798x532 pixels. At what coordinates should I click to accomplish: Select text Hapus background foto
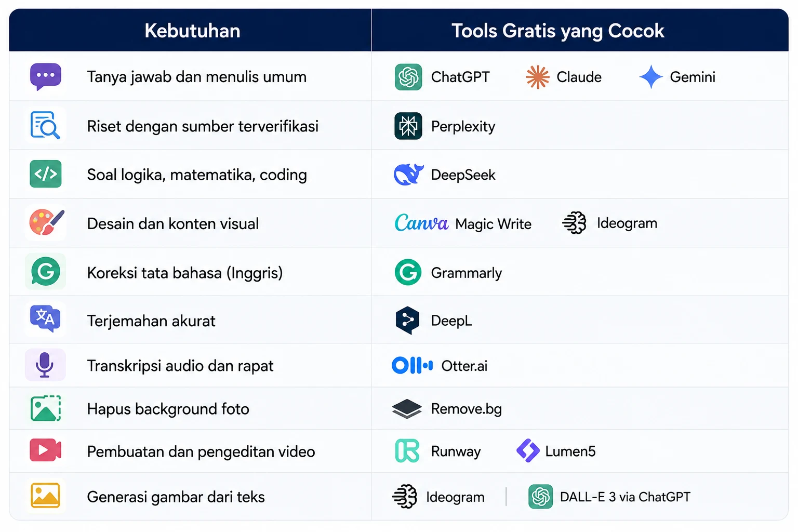point(168,409)
